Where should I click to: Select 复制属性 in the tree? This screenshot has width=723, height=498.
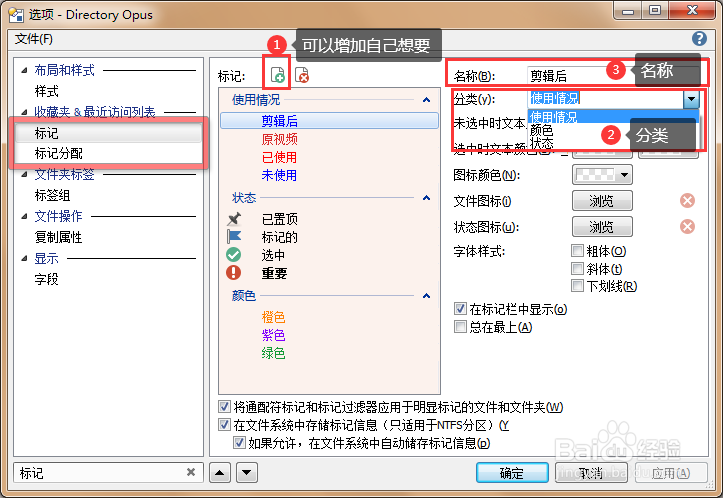point(58,237)
